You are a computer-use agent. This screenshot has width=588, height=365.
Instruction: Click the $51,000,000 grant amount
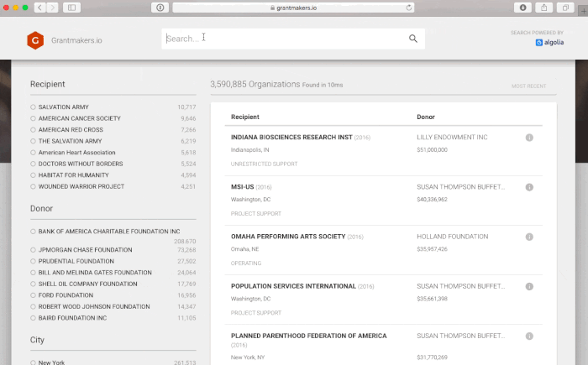pos(432,150)
